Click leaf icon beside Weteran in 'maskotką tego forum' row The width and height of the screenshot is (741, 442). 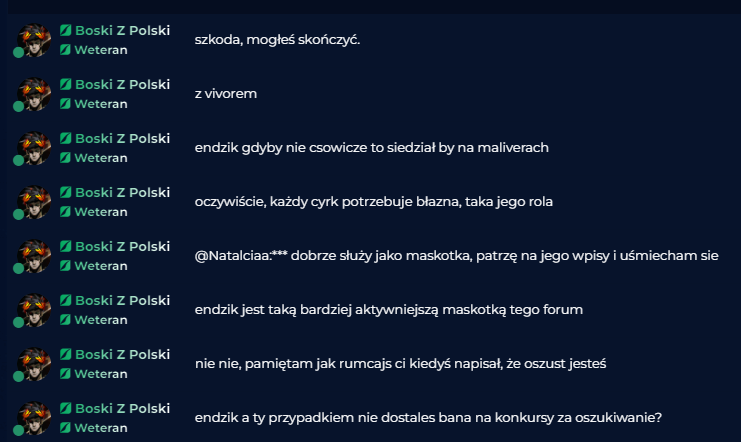click(65, 319)
